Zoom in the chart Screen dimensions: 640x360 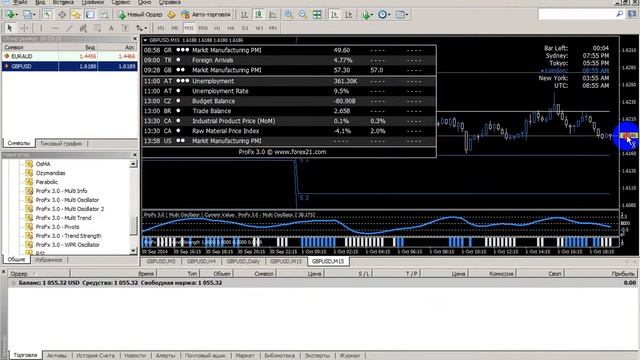tap(289, 15)
